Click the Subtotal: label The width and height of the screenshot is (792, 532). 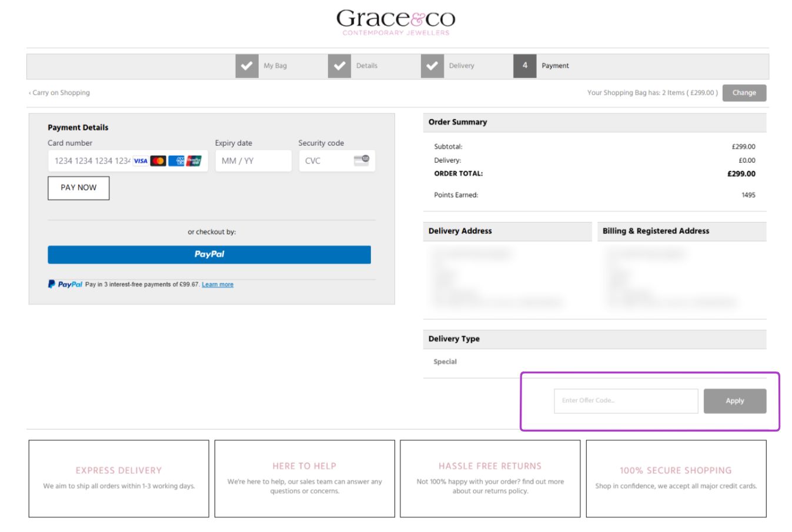[448, 147]
